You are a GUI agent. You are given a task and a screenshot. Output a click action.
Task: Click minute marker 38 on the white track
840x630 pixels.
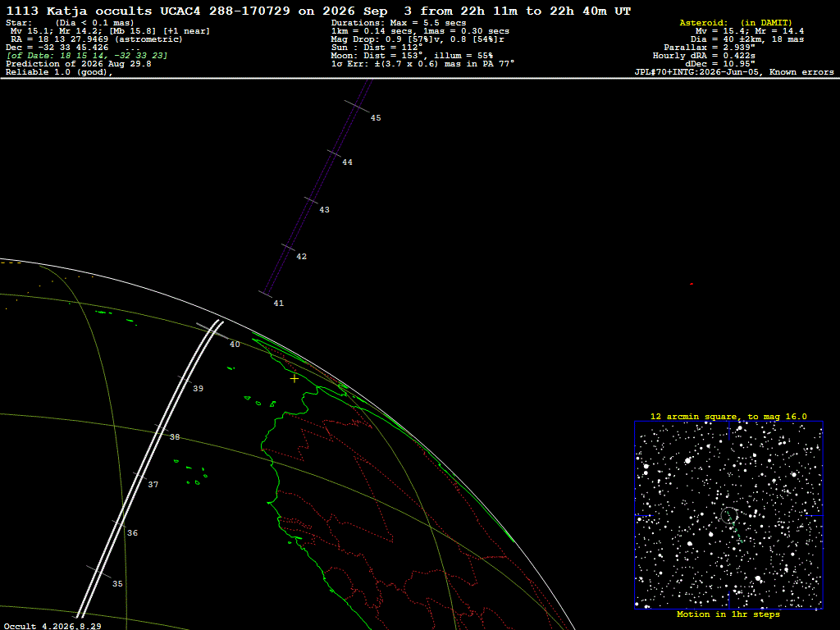click(x=175, y=437)
